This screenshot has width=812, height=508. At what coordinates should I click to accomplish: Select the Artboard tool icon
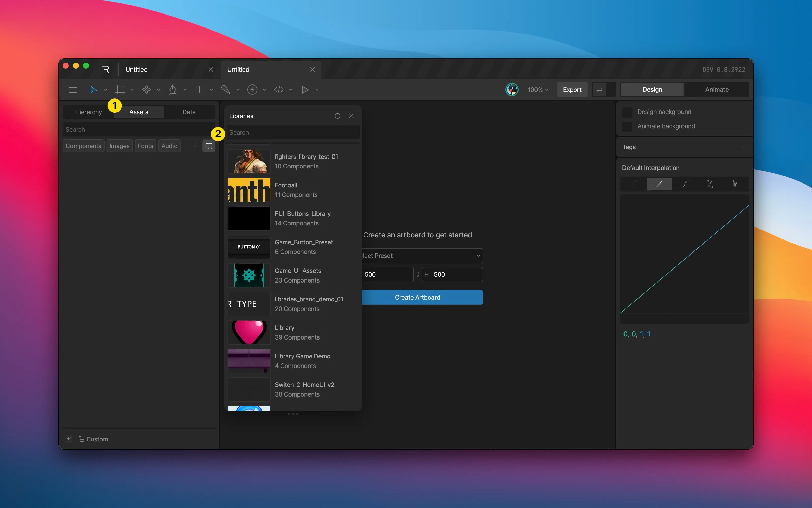(x=120, y=90)
